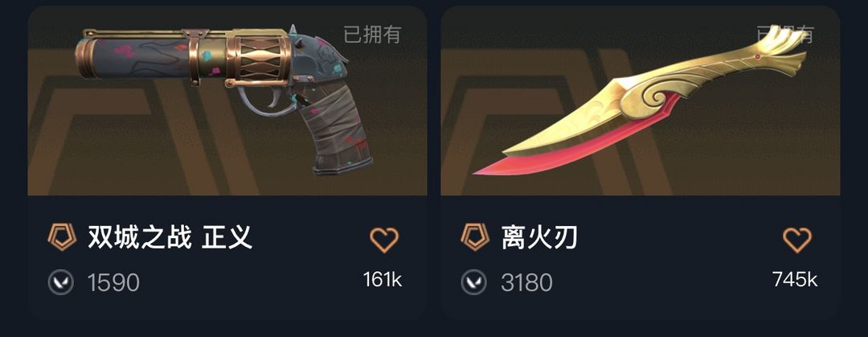Image resolution: width=868 pixels, height=337 pixels.
Task: Click the 745k likes count
Action: 795,279
